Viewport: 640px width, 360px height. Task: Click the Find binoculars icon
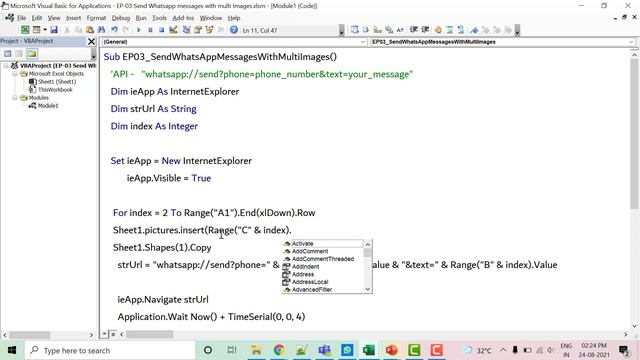(x=101, y=30)
